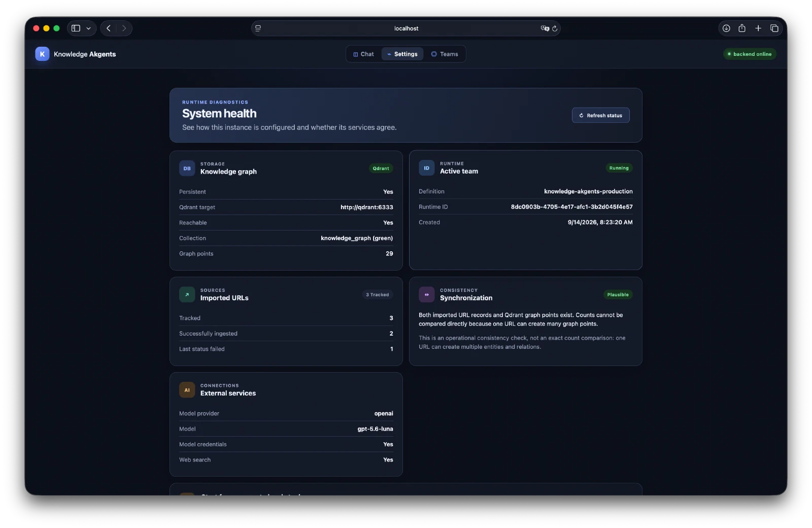
Task: Click the collection value knowledge_graph (green)
Action: (x=357, y=238)
